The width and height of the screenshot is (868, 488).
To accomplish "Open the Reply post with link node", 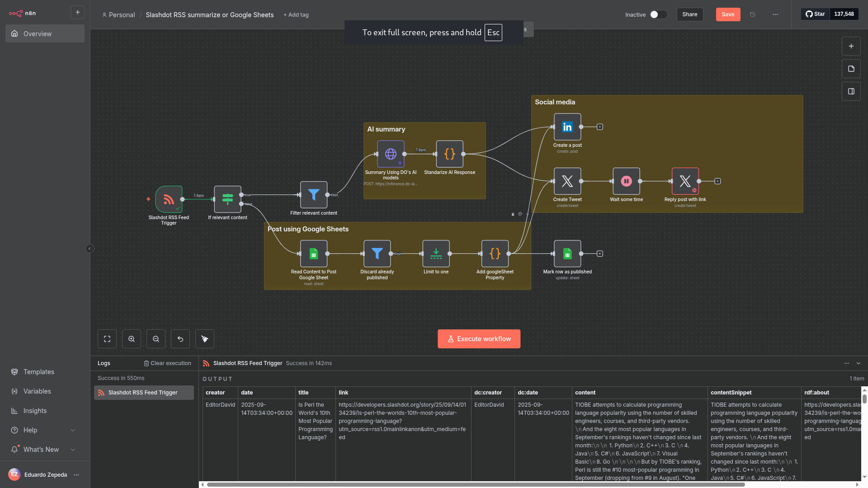I will point(685,181).
